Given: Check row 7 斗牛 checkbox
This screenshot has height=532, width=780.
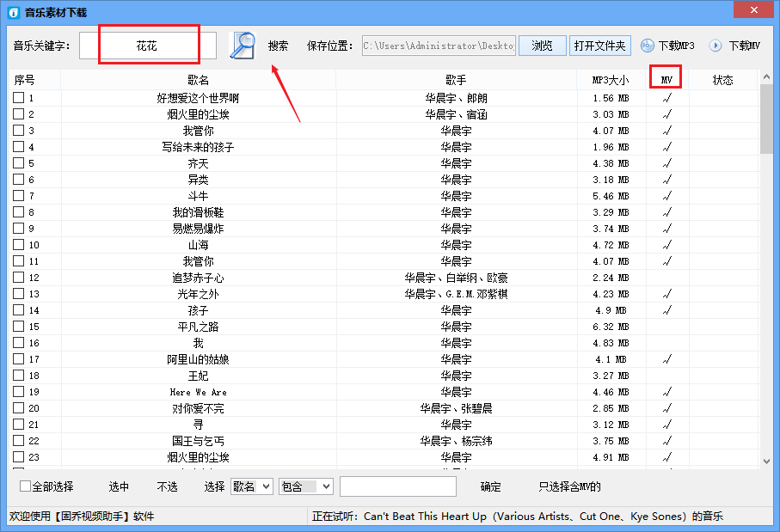Looking at the screenshot, I should point(18,195).
